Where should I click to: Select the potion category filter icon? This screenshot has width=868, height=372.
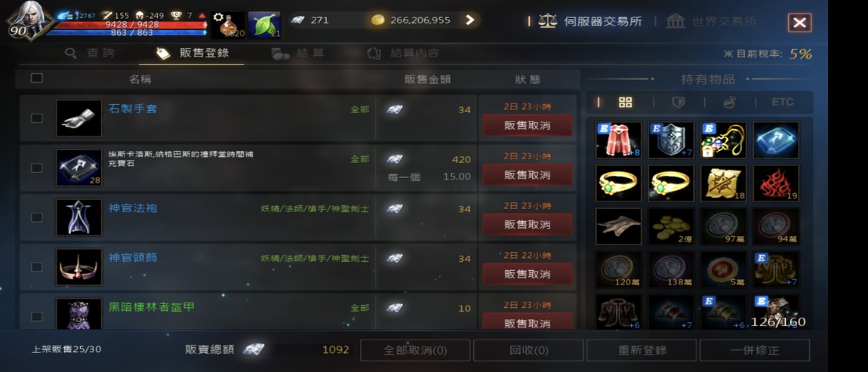click(x=729, y=103)
